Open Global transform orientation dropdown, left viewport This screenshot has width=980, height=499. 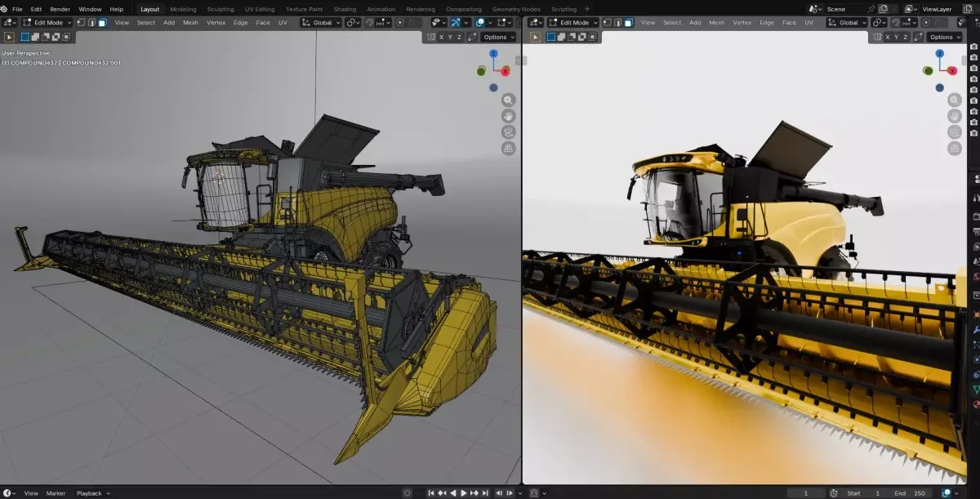point(322,23)
